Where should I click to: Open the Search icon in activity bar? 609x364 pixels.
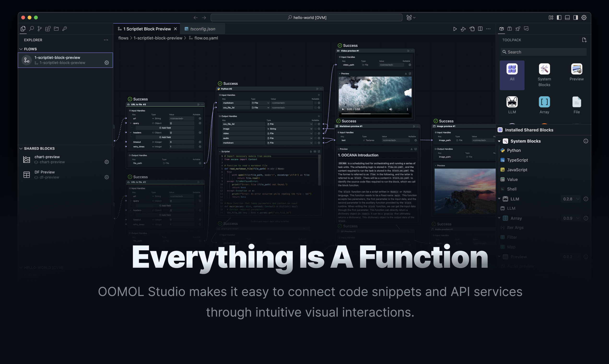coord(31,29)
